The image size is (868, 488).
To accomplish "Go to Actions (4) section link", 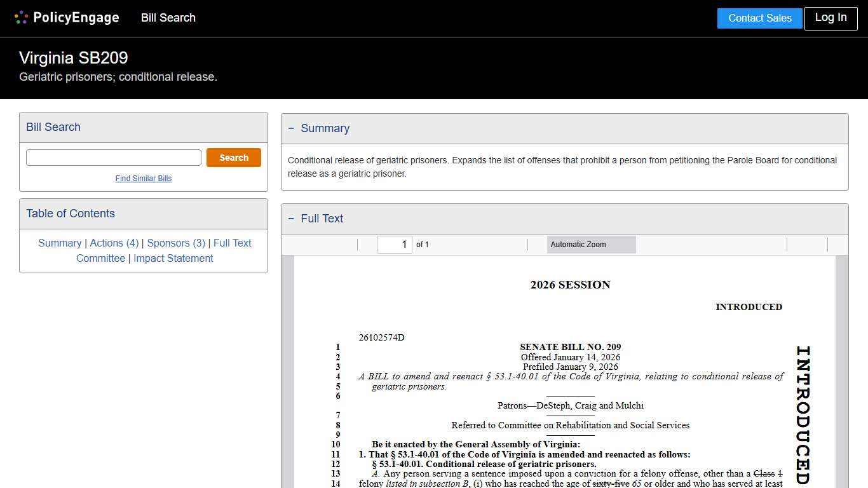I will point(114,243).
